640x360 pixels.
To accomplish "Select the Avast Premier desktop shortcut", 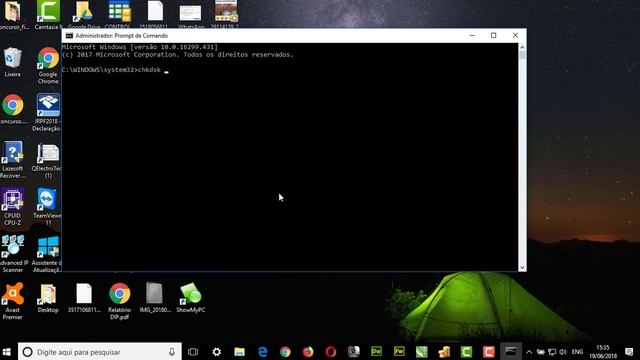I will tap(13, 301).
